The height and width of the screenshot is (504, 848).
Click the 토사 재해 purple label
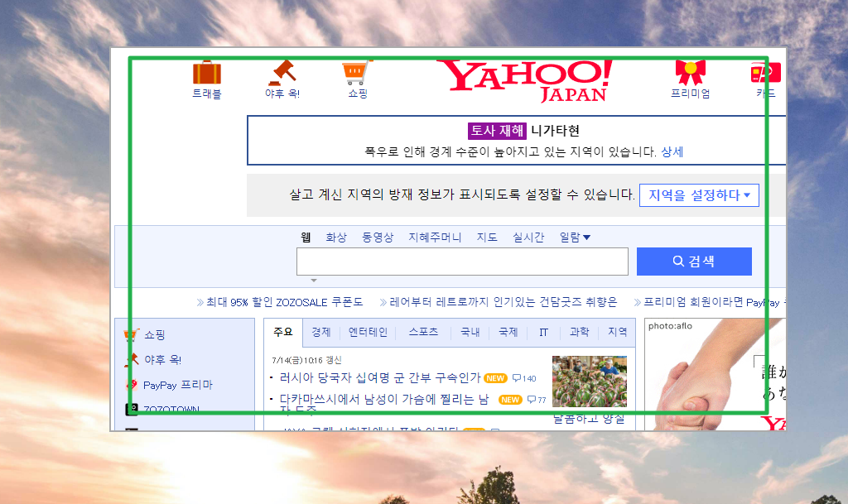[x=497, y=131]
